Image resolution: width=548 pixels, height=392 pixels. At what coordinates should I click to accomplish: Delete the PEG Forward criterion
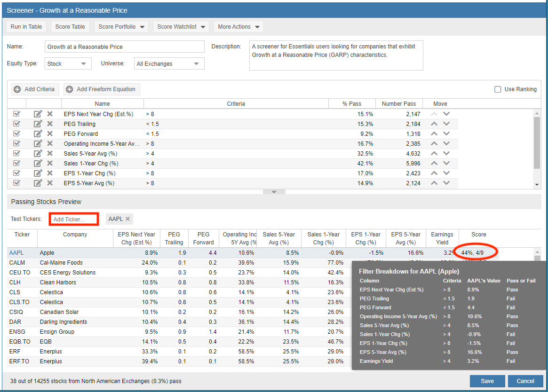click(50, 133)
